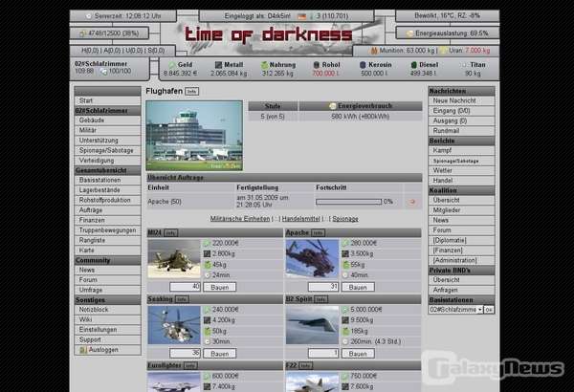Open Mitglieder under Koalition

[462, 210]
